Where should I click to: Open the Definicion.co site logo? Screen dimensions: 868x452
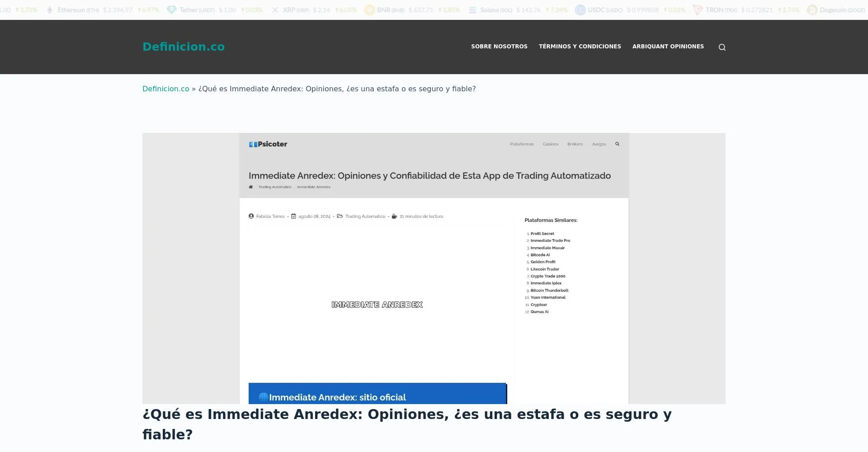(x=184, y=47)
